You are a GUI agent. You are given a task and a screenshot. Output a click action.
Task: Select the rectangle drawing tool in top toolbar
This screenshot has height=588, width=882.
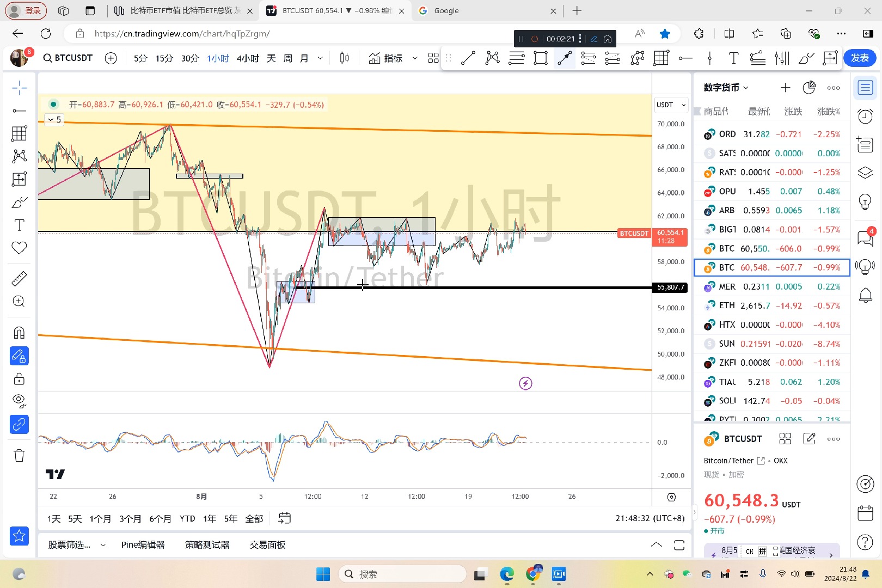click(x=541, y=58)
